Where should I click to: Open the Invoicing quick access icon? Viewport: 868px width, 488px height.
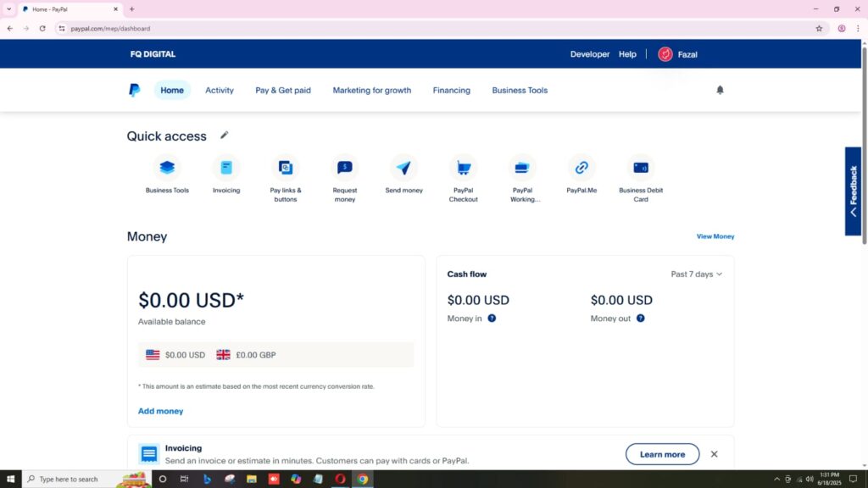coord(226,168)
